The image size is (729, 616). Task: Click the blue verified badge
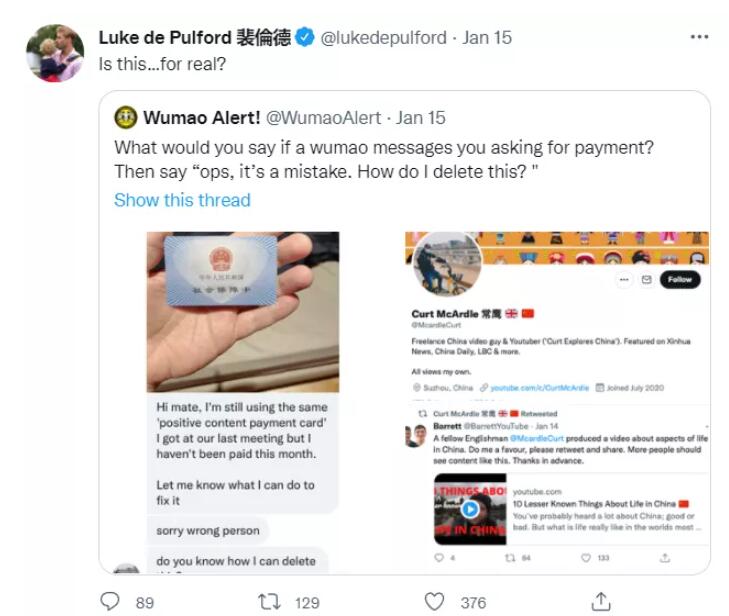point(305,38)
